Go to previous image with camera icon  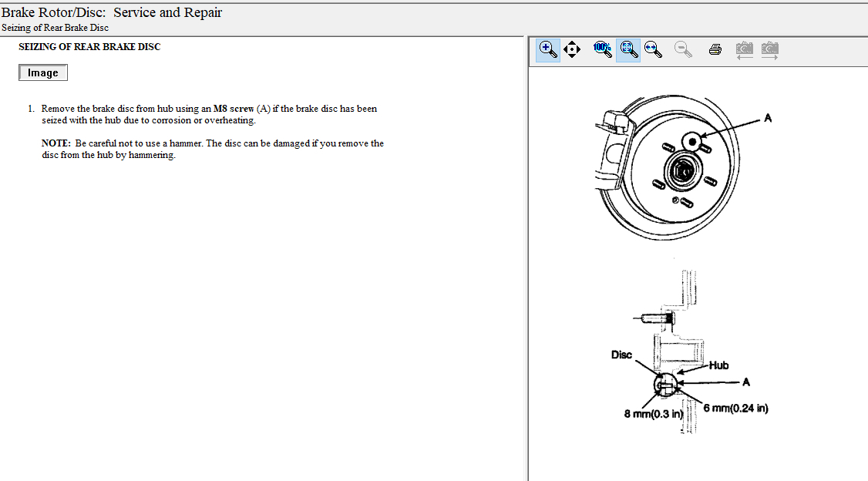point(744,50)
